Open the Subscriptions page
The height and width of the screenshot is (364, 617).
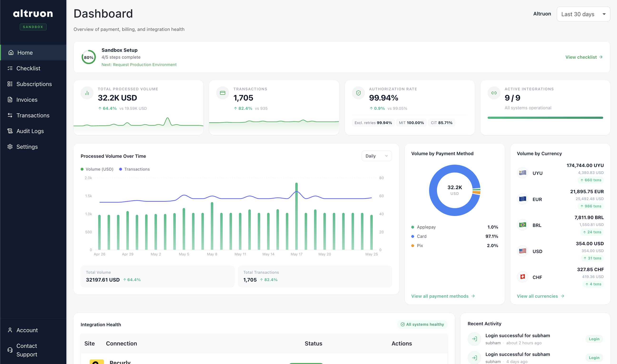(33, 84)
